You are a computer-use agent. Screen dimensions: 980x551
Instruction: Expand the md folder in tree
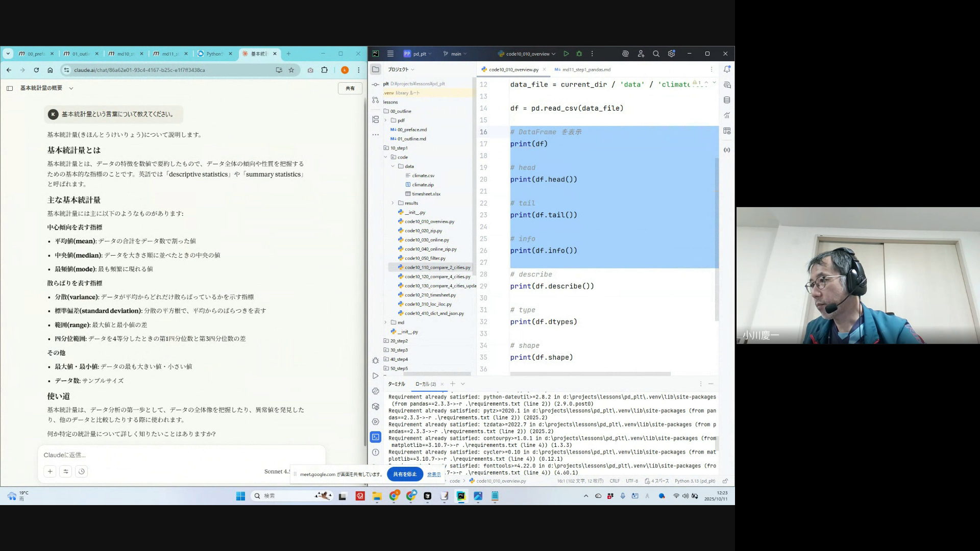tap(385, 322)
